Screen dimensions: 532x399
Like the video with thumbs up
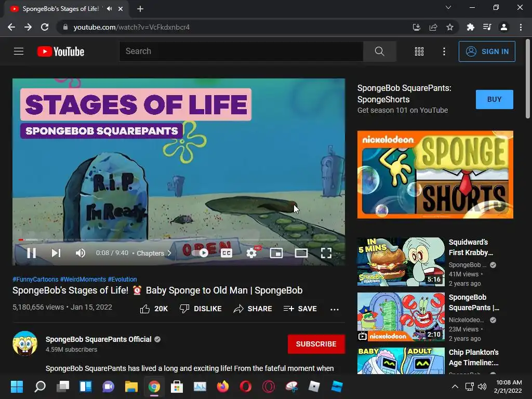154,309
